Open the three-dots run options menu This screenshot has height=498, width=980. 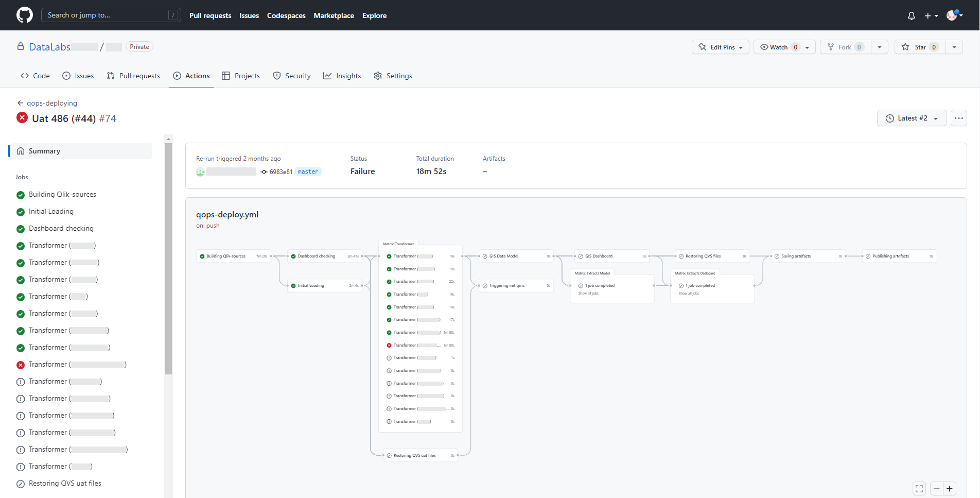click(x=958, y=118)
